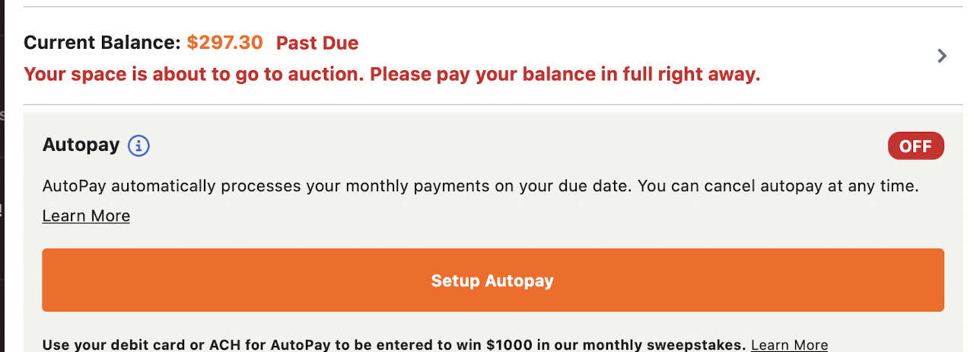This screenshot has height=352, width=980.
Task: Click the Autopay section heading
Action: (x=81, y=145)
